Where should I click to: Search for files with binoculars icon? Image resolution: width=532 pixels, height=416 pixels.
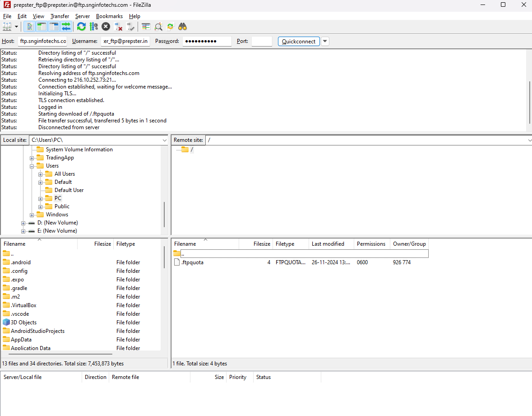[183, 27]
